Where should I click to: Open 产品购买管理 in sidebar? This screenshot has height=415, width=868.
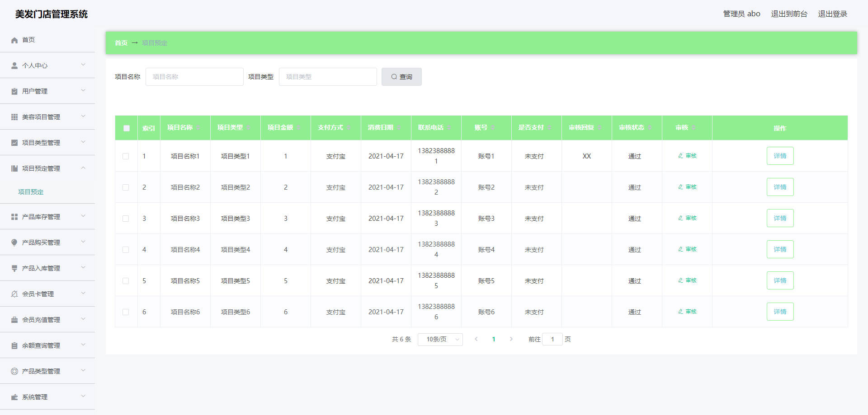(x=47, y=242)
